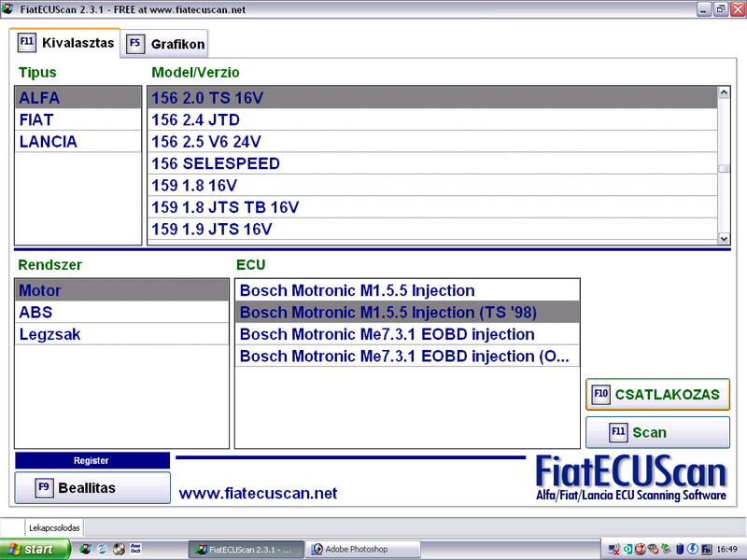Choose model 159 1.9 JTS 16V

click(x=432, y=229)
